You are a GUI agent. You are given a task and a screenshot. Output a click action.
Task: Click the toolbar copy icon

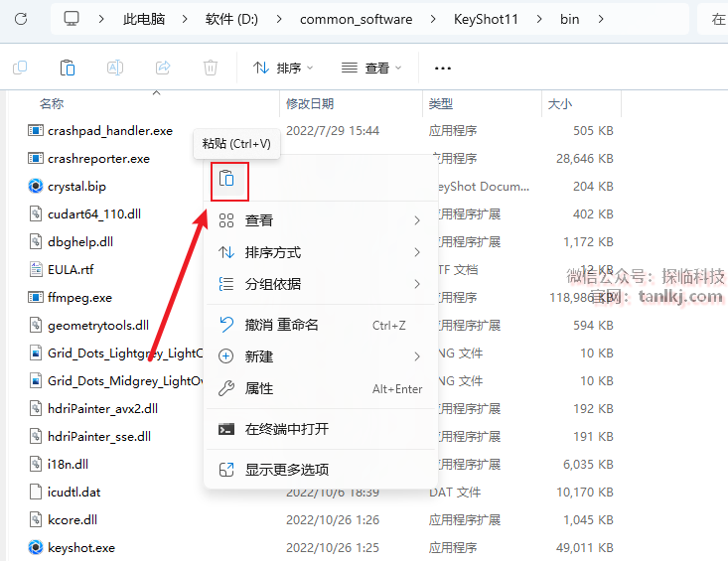coord(20,68)
